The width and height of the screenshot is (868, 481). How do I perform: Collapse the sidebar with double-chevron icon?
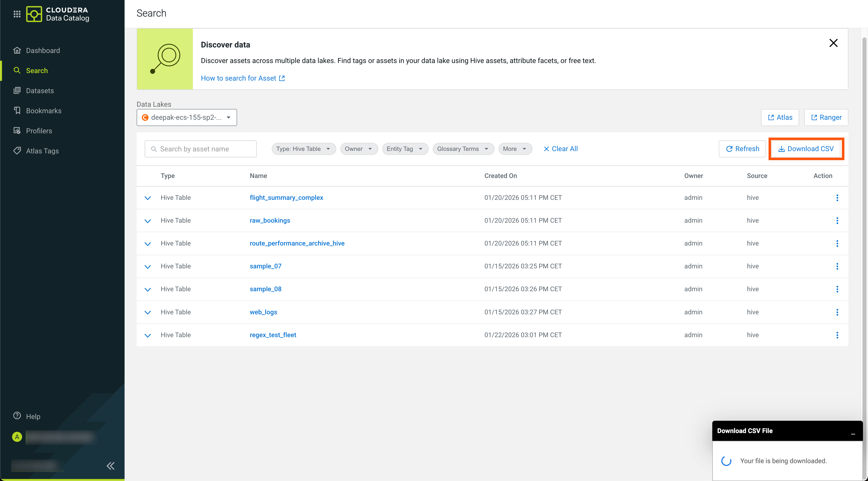point(111,465)
